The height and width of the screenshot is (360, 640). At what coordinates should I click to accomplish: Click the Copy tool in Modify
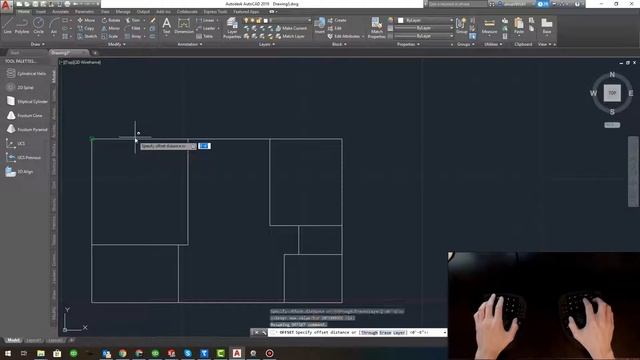86,28
